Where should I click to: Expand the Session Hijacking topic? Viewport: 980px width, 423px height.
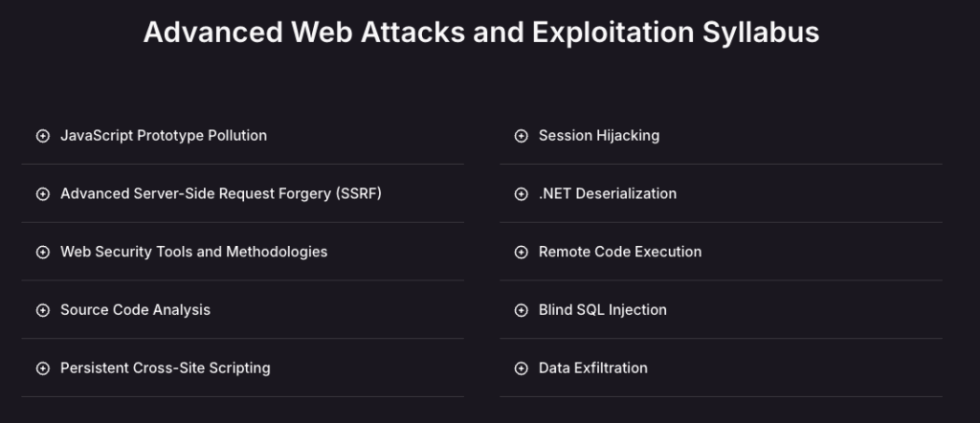pyautogui.click(x=722, y=136)
